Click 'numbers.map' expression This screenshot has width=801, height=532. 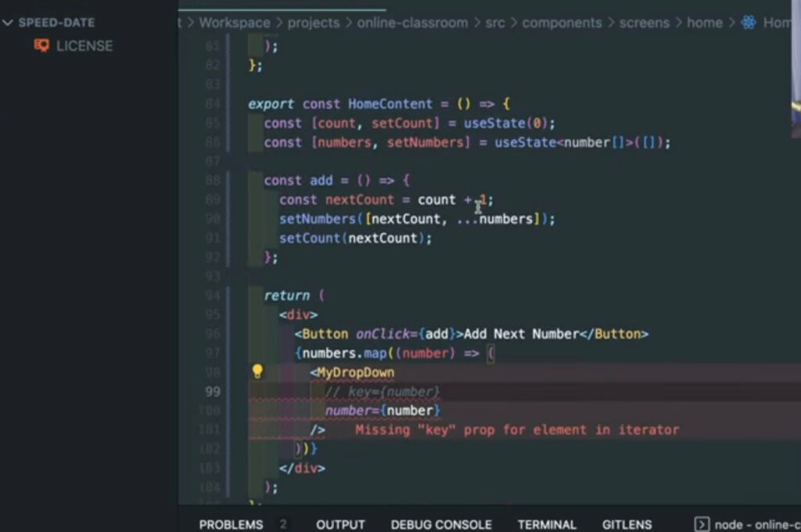tap(344, 353)
